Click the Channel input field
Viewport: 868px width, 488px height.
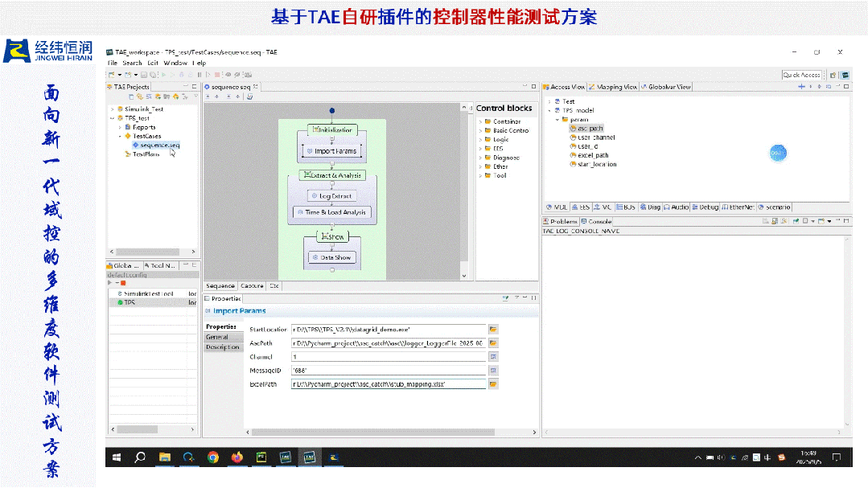coord(389,357)
